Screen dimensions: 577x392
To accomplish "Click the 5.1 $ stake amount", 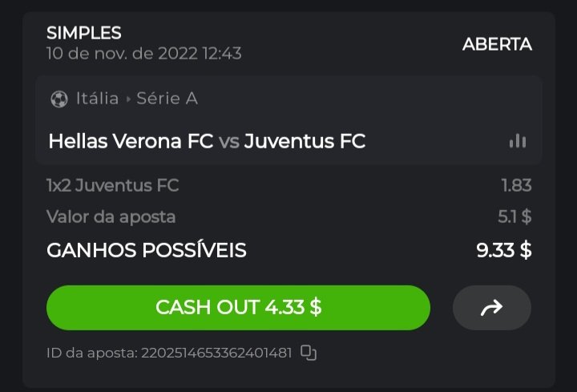I will tap(514, 216).
